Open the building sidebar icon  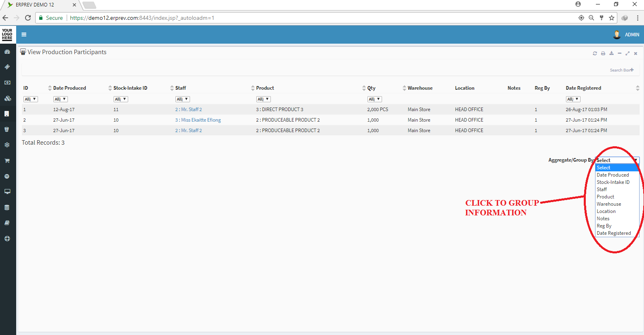[x=7, y=114]
